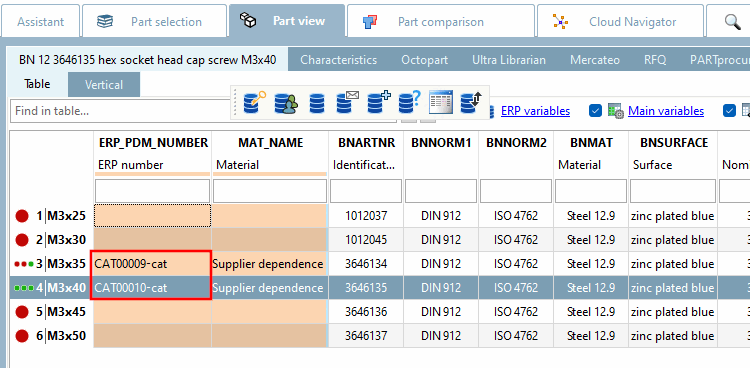Image resolution: width=750 pixels, height=368 pixels.
Task: Click identification number 1012045
Action: point(366,240)
